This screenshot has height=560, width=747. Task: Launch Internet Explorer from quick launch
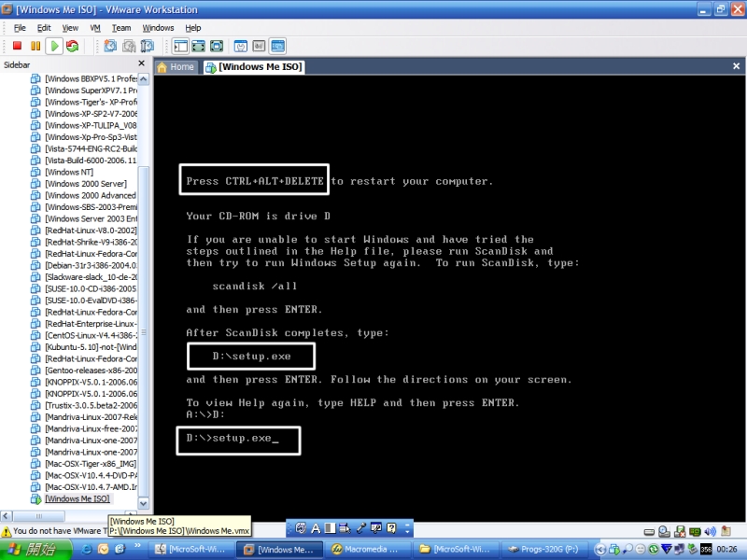[87, 549]
